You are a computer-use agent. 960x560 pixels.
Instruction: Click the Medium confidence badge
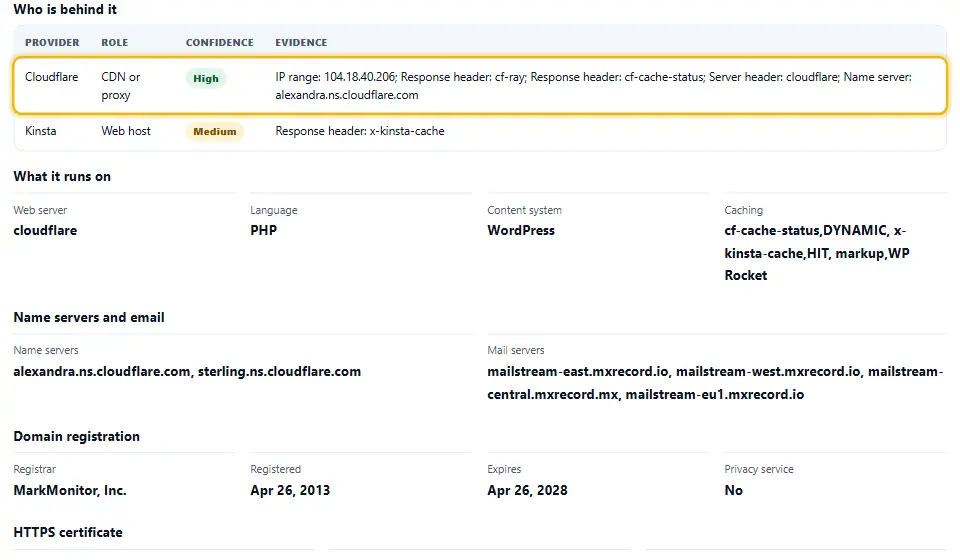tap(214, 132)
